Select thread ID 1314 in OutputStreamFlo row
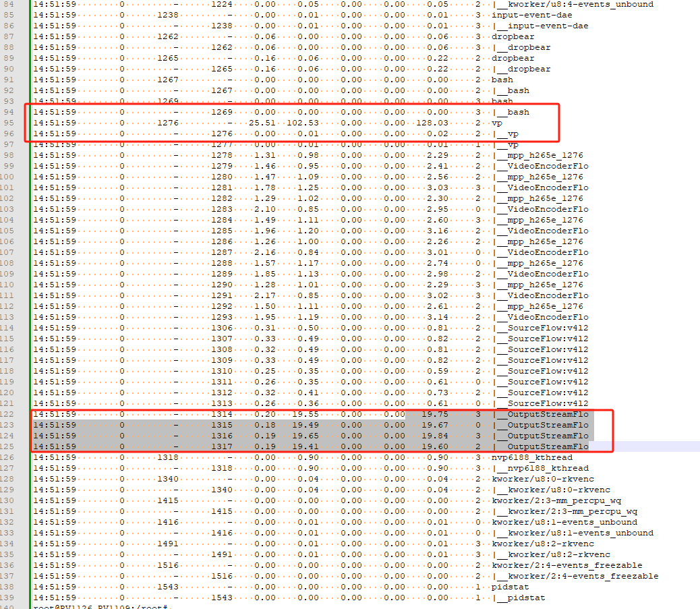The image size is (700, 609). [x=222, y=414]
